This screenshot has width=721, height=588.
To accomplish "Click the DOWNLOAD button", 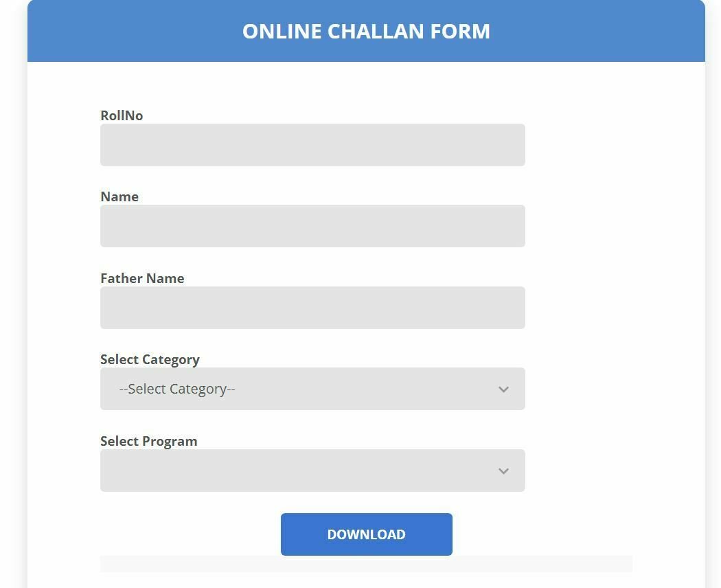I will pyautogui.click(x=367, y=534).
